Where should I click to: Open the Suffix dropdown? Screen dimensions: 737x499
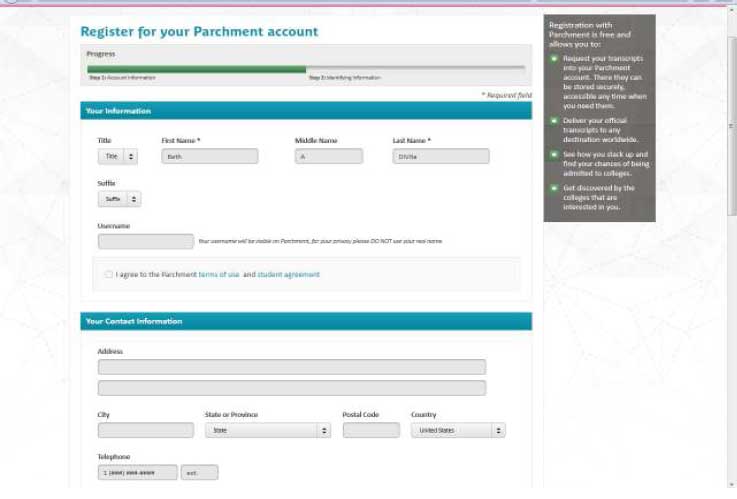click(x=119, y=199)
